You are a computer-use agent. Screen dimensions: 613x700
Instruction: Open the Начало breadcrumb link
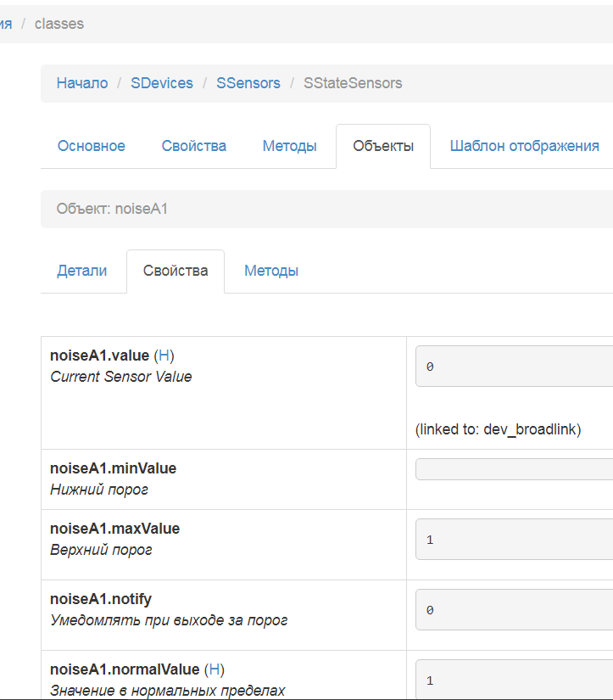(x=82, y=83)
